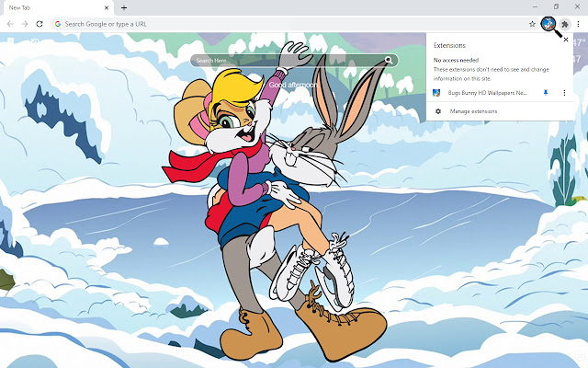Click the Bugs Bunny HD Wallpapers extension entry

[488, 93]
